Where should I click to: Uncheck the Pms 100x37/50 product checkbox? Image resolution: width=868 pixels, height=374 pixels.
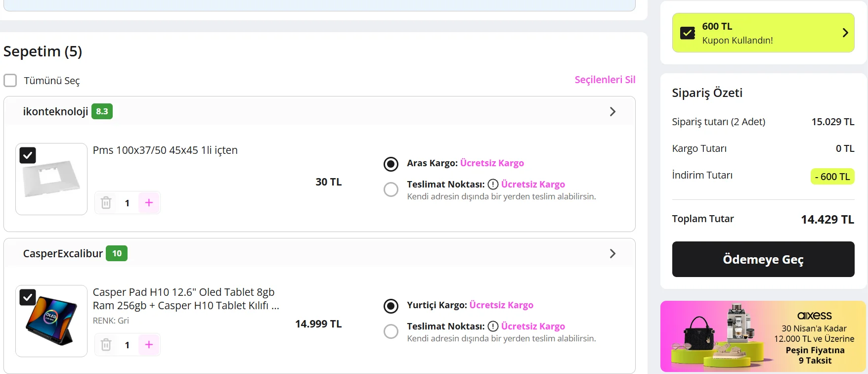click(x=28, y=155)
